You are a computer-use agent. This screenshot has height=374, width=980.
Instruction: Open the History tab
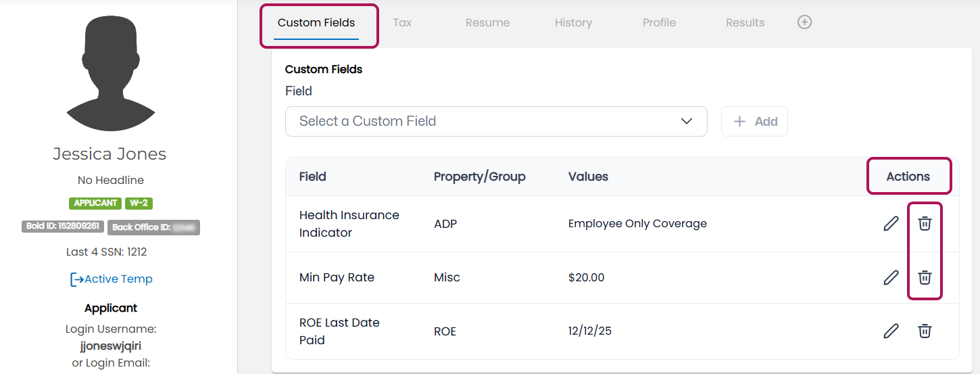pos(573,23)
